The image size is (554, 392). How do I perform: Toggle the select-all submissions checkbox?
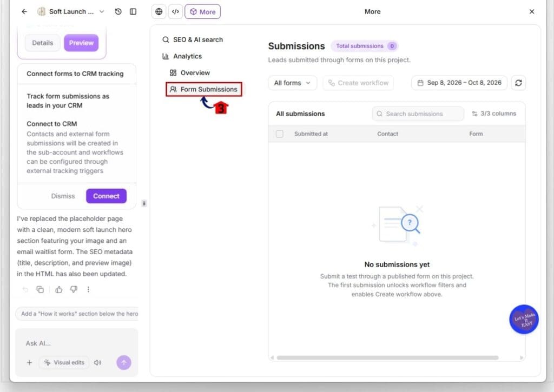point(280,134)
